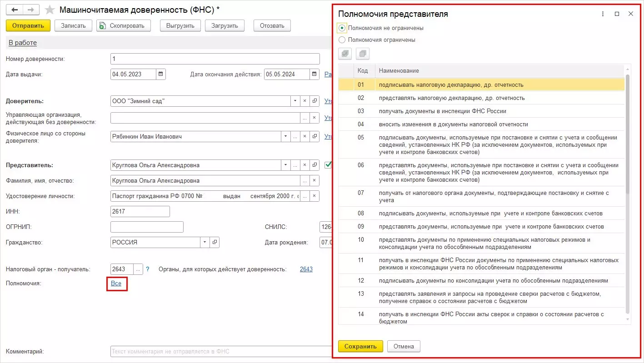
Task: Click the Номер доверенности input field
Action: tap(215, 59)
